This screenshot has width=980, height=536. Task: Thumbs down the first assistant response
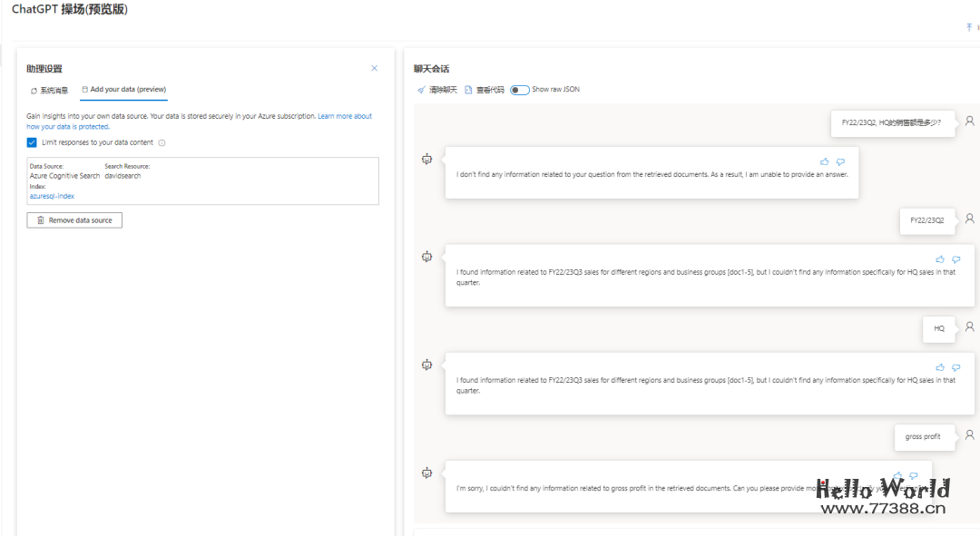point(840,161)
